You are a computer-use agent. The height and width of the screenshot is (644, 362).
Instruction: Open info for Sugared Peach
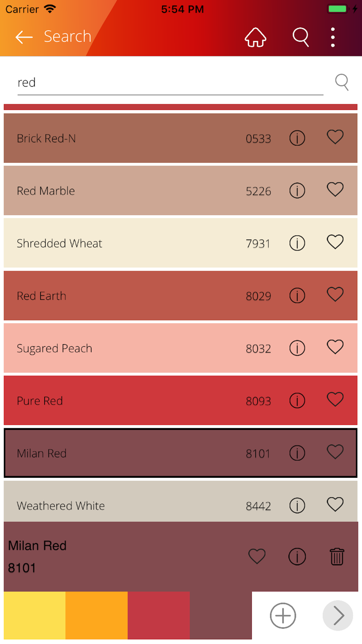[297, 348]
